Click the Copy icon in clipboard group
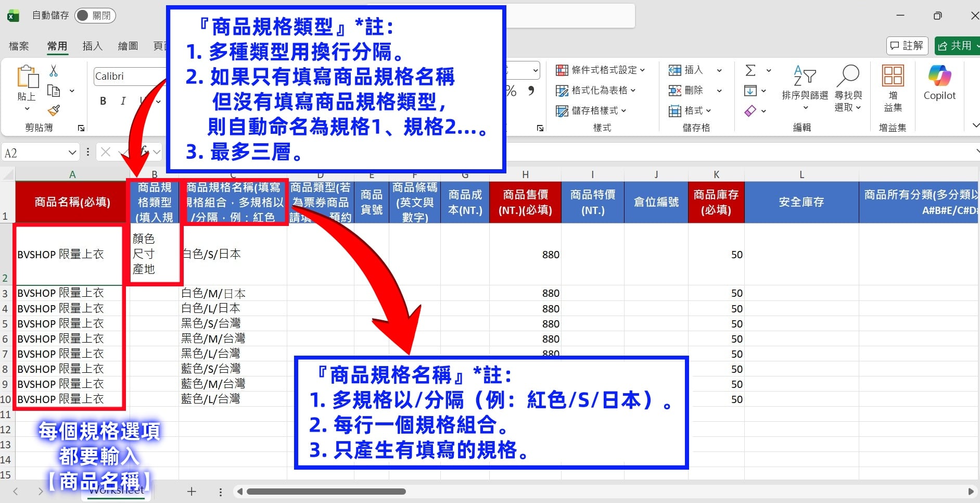 point(54,91)
